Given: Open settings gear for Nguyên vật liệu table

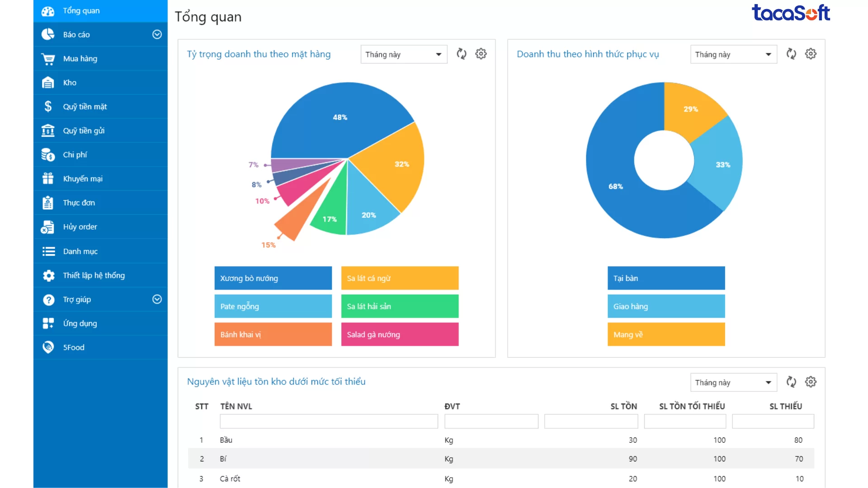Looking at the screenshot, I should point(811,382).
